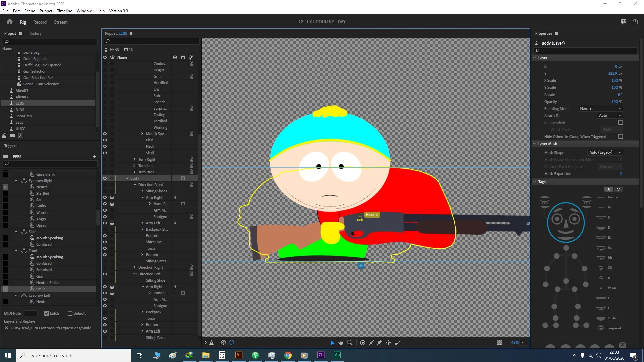Select the Zoom magnifier tool
Viewport: 644px width, 362px height.
(350, 342)
